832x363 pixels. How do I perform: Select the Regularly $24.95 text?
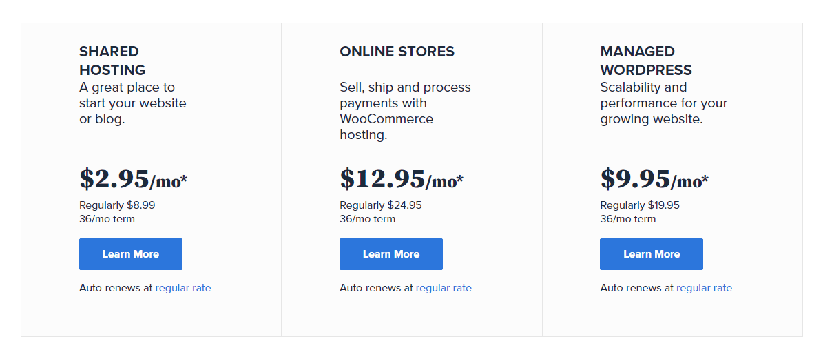tap(380, 205)
